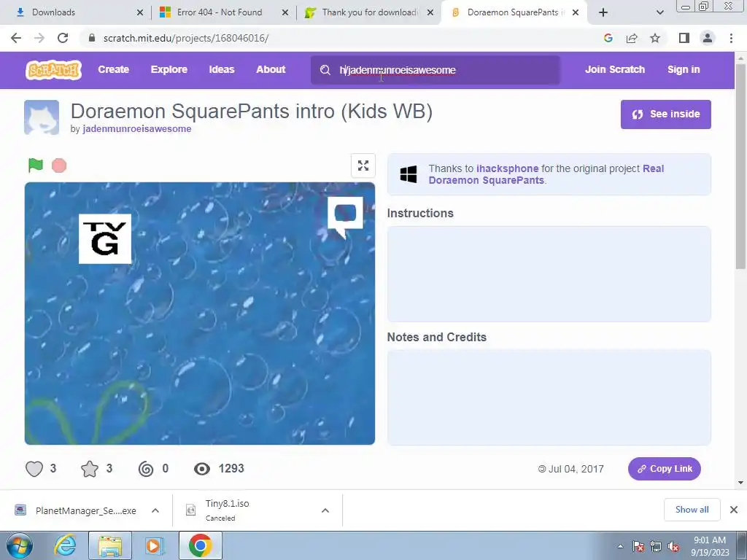747x560 pixels.
Task: Click the Windows logo remix credit icon
Action: (409, 174)
